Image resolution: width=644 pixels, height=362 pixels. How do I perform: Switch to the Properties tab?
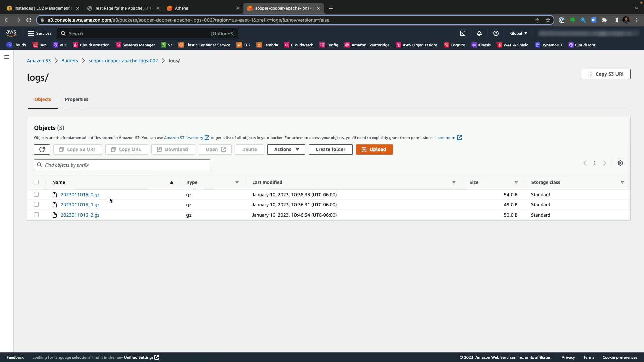pos(76,99)
